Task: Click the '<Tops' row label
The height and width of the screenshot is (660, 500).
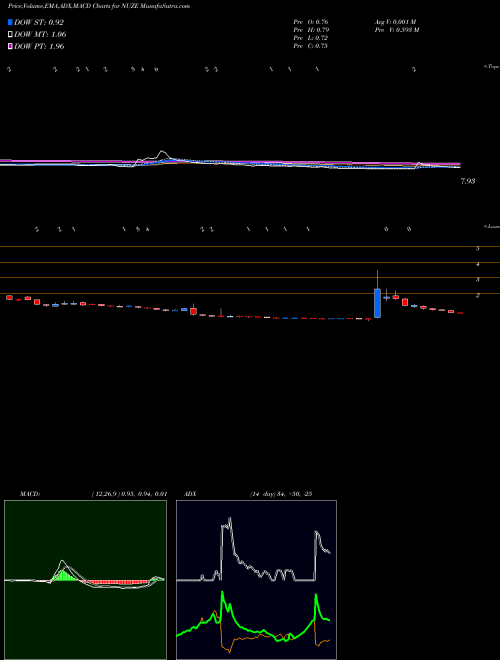Action: pyautogui.click(x=492, y=67)
